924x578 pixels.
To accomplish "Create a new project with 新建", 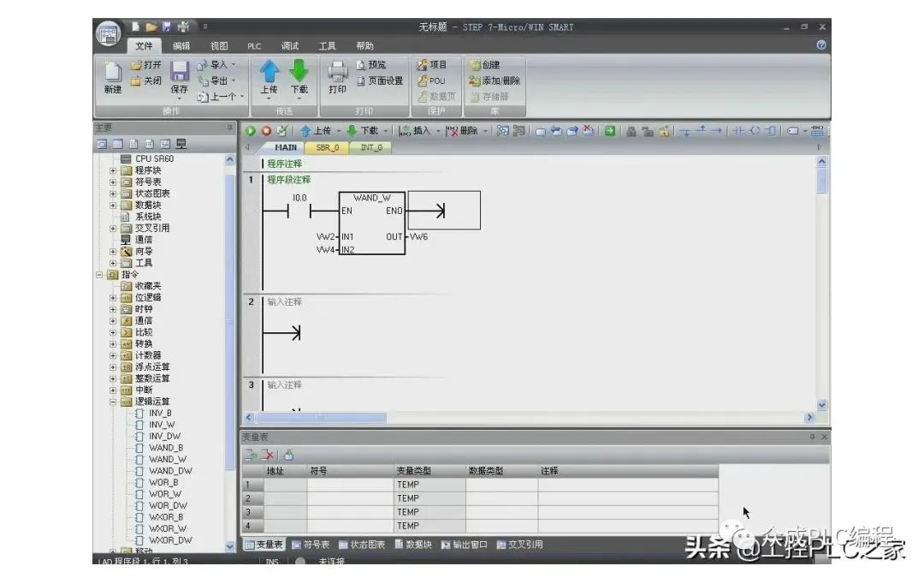I will click(113, 77).
